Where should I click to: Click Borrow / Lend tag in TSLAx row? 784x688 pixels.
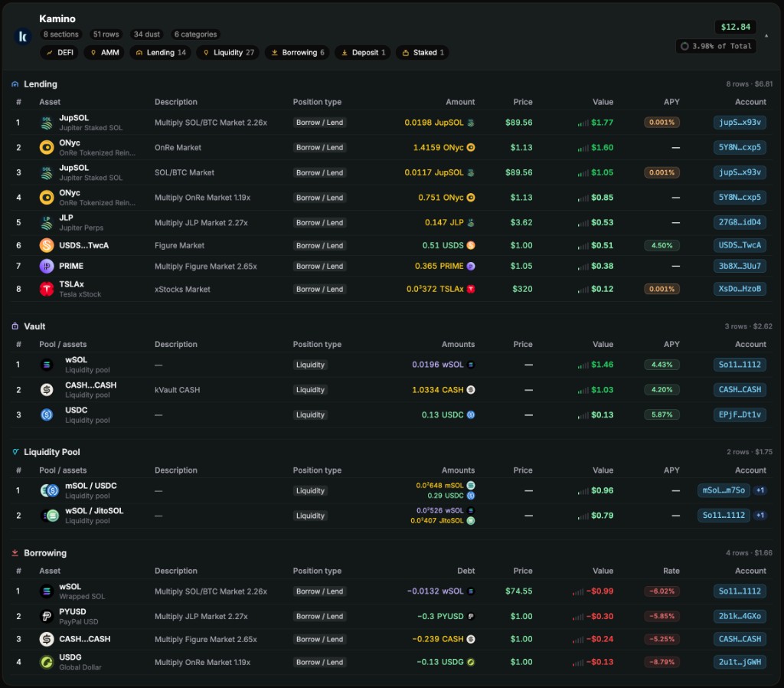(319, 289)
